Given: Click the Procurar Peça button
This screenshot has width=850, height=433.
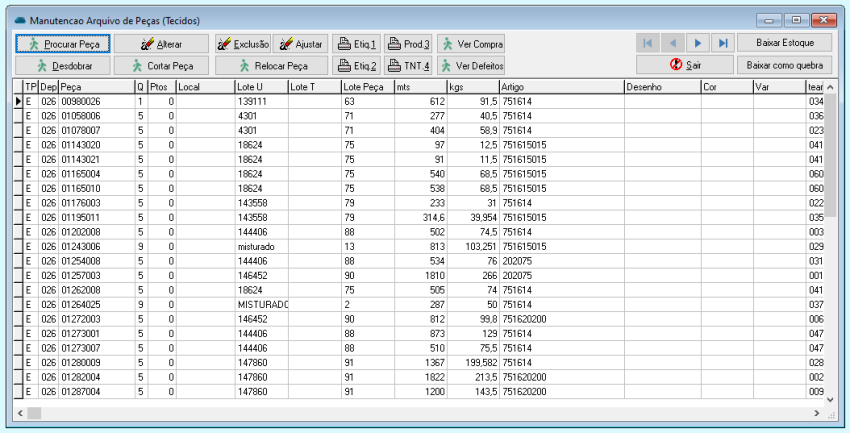Looking at the screenshot, I should coord(61,44).
